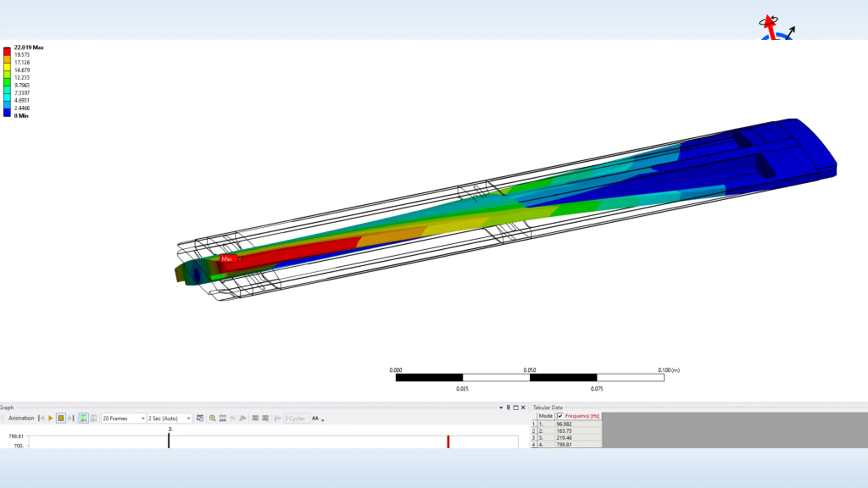The image size is (868, 488).
Task: Expand the Graph panel options arrow
Action: pyautogui.click(x=501, y=408)
